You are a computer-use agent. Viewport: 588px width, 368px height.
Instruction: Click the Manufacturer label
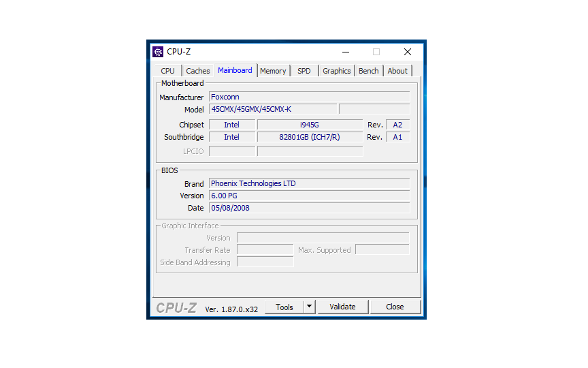coord(182,97)
